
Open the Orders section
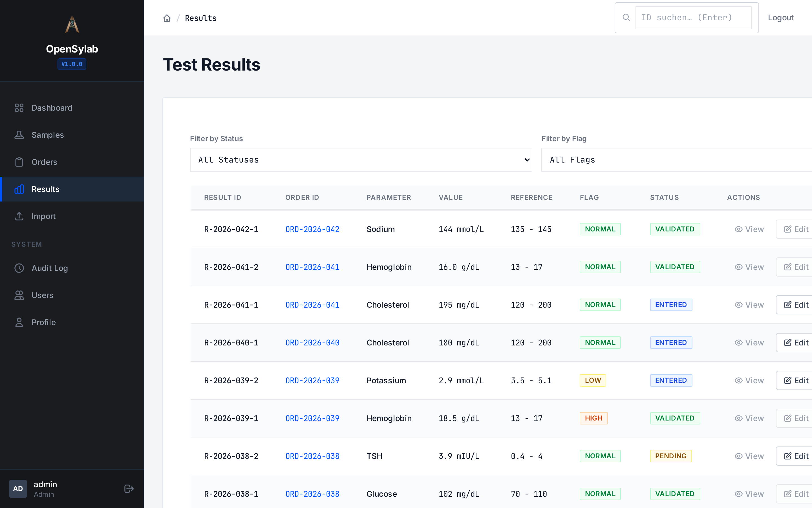(72, 162)
